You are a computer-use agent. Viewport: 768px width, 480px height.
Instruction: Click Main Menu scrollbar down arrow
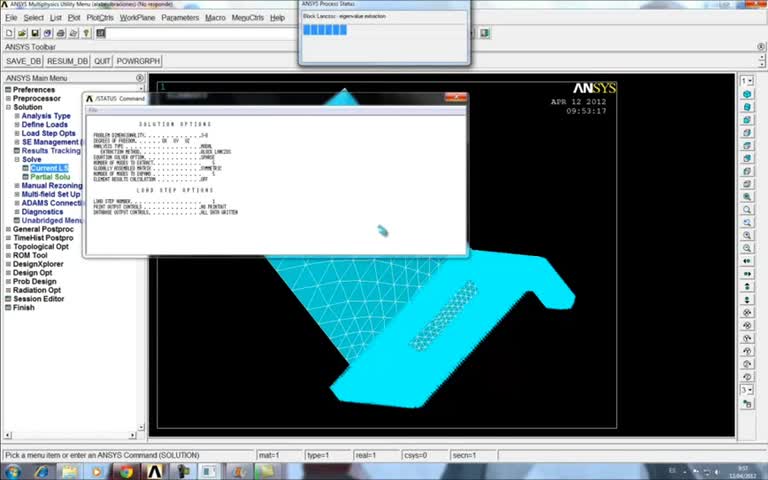tap(141, 428)
